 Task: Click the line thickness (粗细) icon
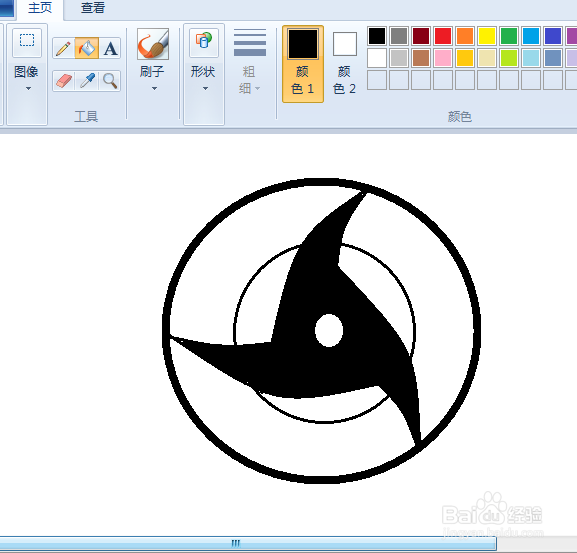250,42
